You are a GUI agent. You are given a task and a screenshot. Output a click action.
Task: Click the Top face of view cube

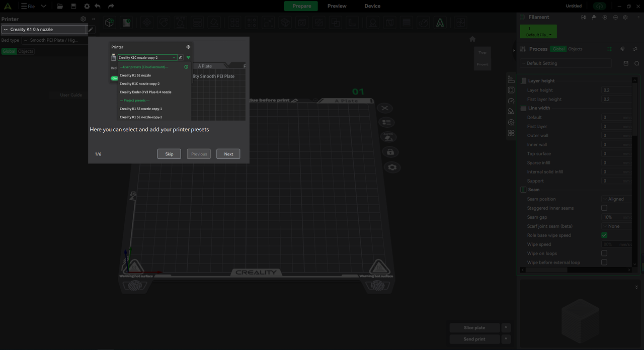[x=482, y=52]
